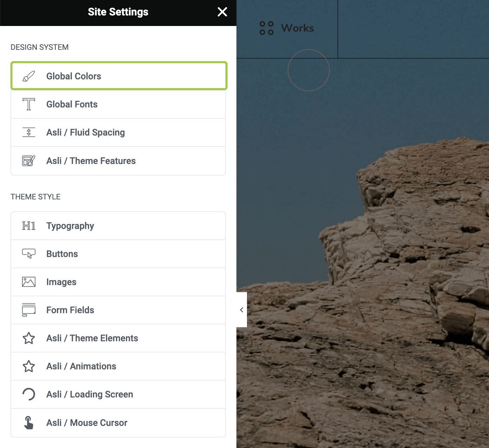
Task: Click the Mouse Cursor hand icon
Action: tap(29, 423)
